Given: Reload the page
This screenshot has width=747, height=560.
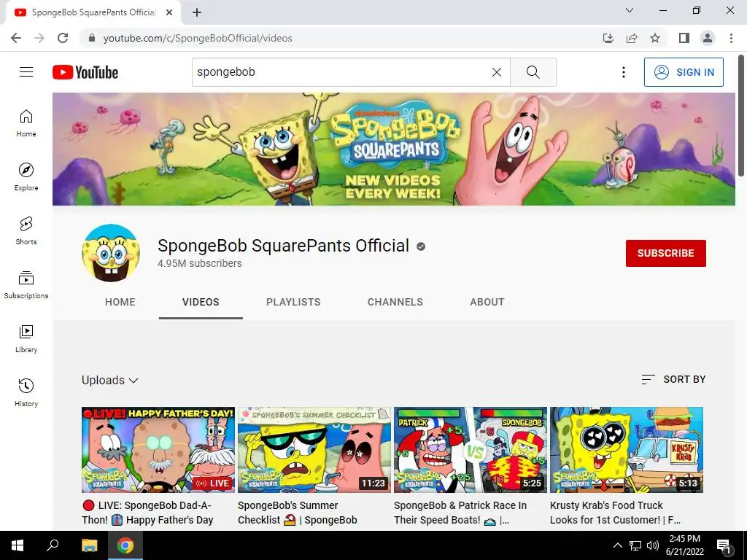Looking at the screenshot, I should pyautogui.click(x=63, y=38).
